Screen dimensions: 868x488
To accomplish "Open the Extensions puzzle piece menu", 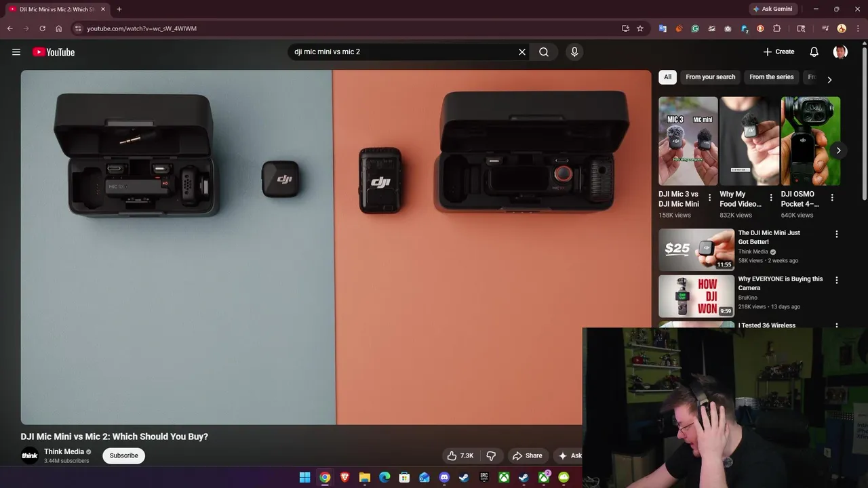I will pos(777,28).
